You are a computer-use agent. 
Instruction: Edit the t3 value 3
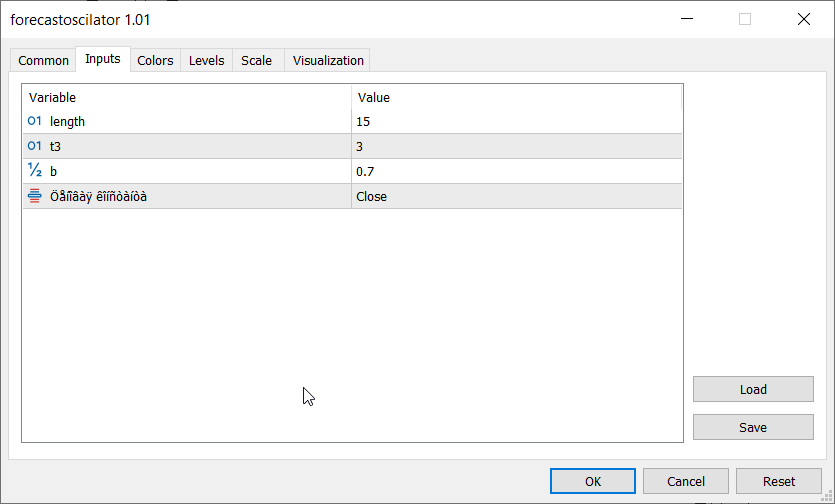[517, 147]
